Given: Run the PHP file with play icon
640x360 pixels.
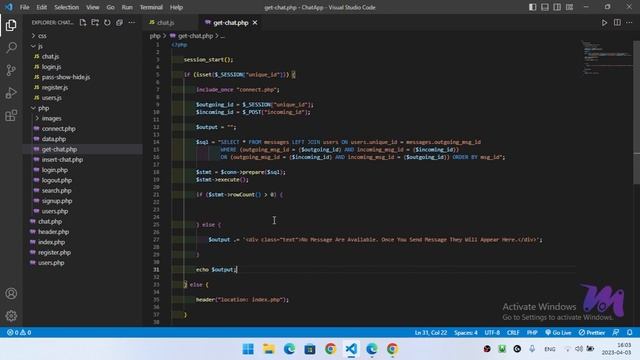Looking at the screenshot, I should point(604,23).
